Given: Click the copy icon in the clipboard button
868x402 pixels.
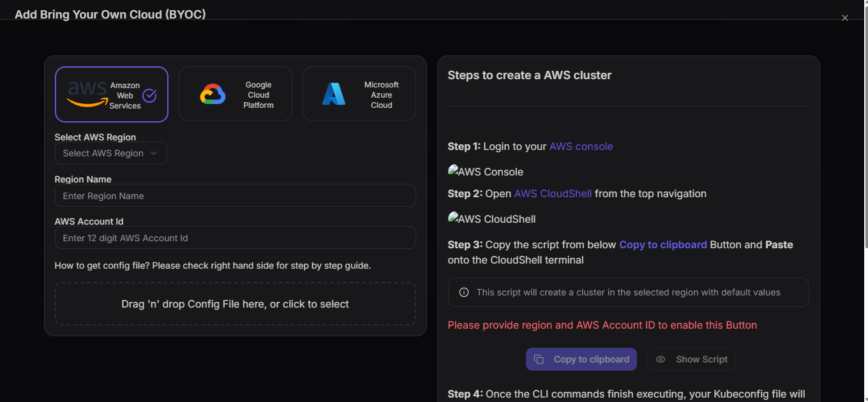Looking at the screenshot, I should coord(539,359).
